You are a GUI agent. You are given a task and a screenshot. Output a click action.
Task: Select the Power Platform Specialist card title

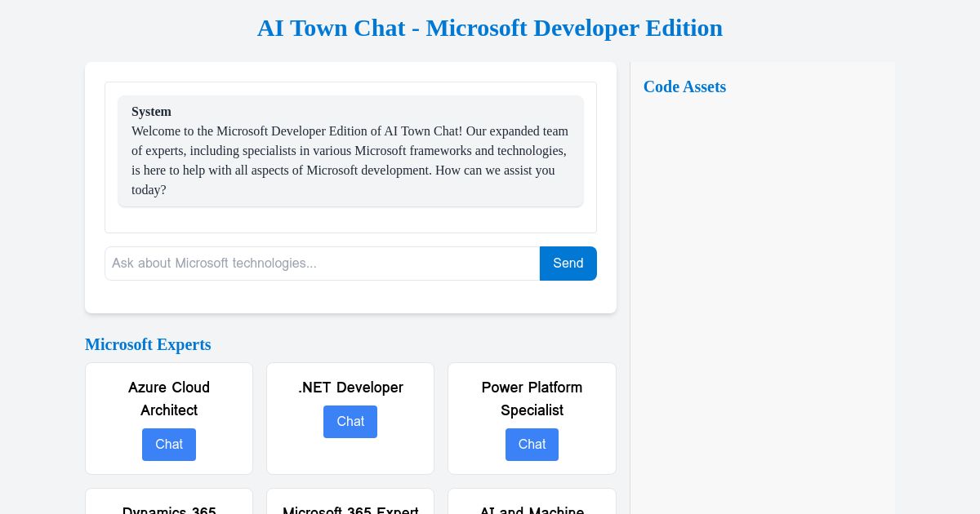pos(532,399)
